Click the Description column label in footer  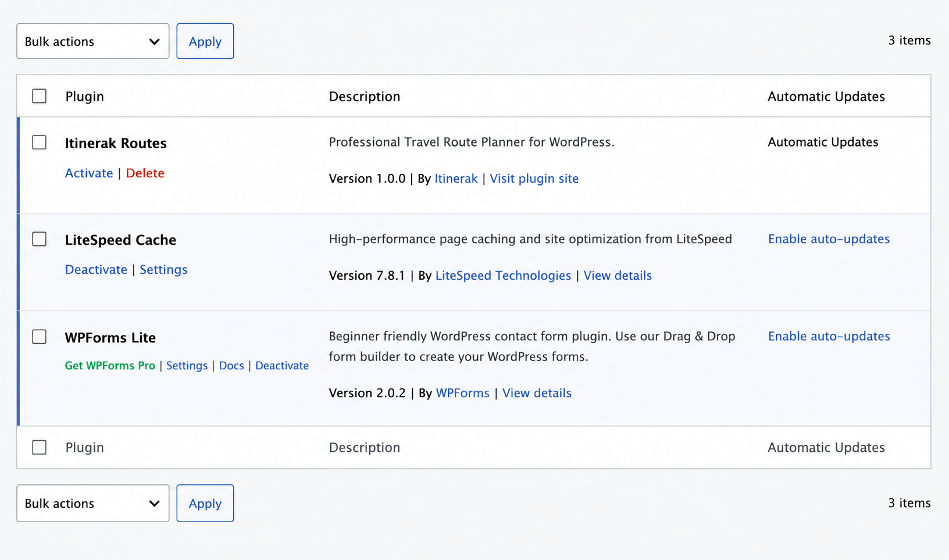[x=365, y=448]
